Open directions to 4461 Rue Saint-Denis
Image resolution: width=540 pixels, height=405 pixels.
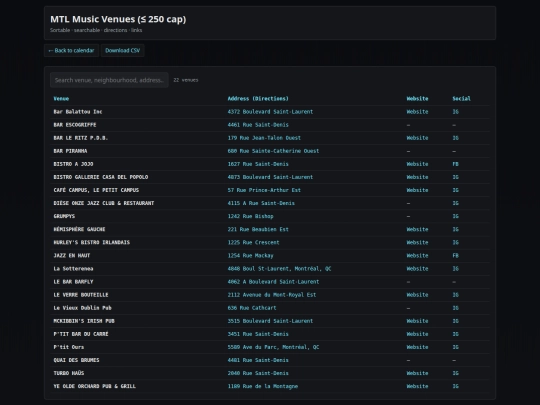[x=258, y=125]
